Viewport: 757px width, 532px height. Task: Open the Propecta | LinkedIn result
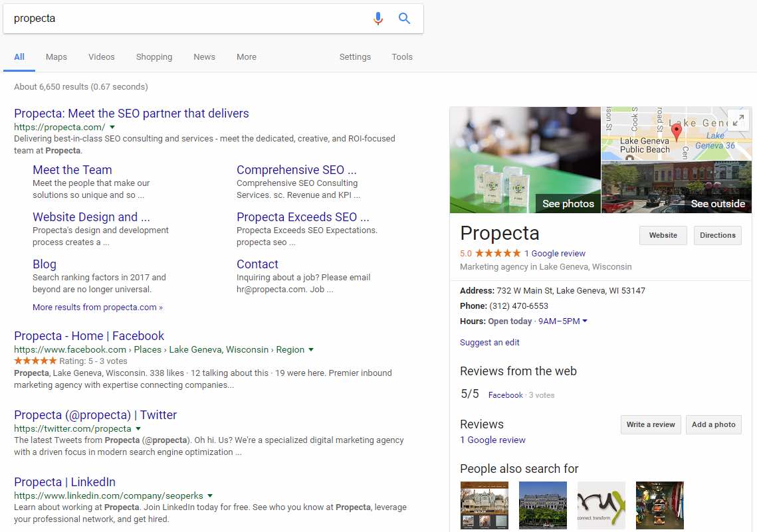click(64, 482)
